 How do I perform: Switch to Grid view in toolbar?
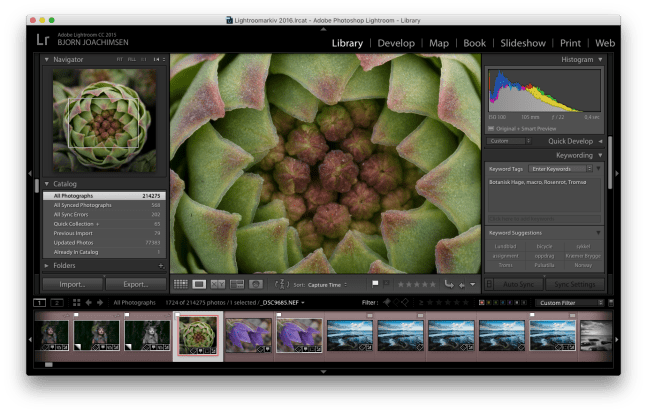click(x=181, y=284)
